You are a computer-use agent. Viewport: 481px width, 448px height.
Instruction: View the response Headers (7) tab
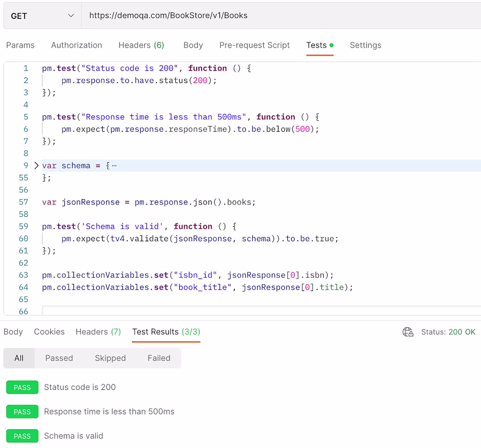[98, 332]
